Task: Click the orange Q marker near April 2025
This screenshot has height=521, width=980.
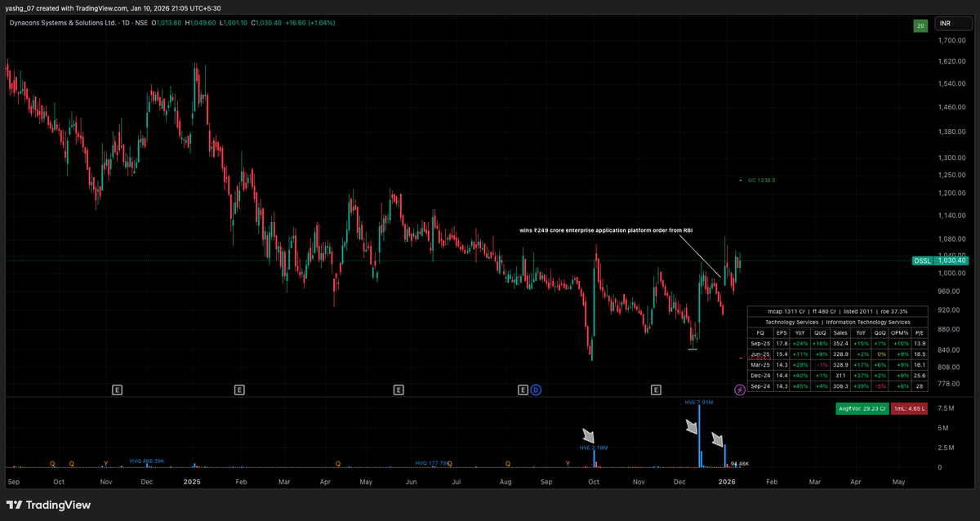Action: click(x=338, y=463)
